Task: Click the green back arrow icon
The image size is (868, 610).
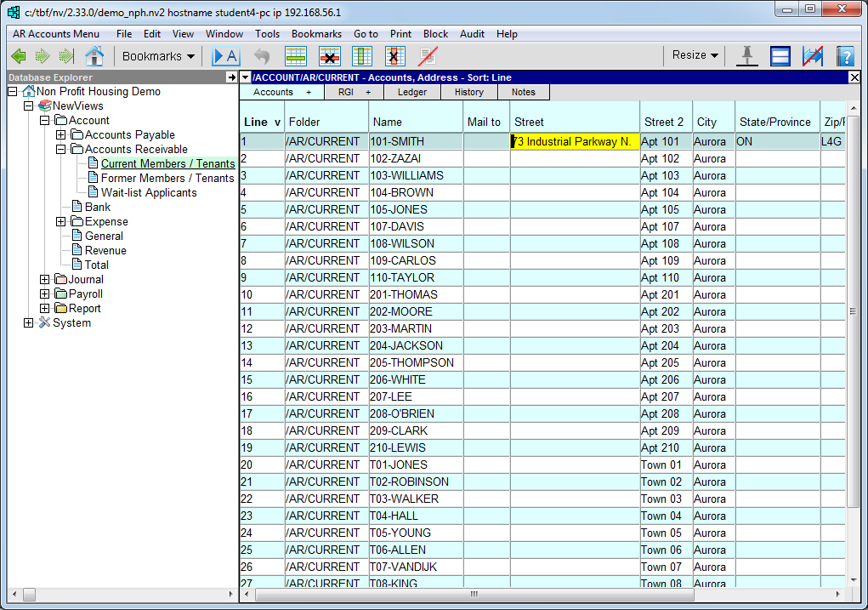Action: click(x=18, y=56)
